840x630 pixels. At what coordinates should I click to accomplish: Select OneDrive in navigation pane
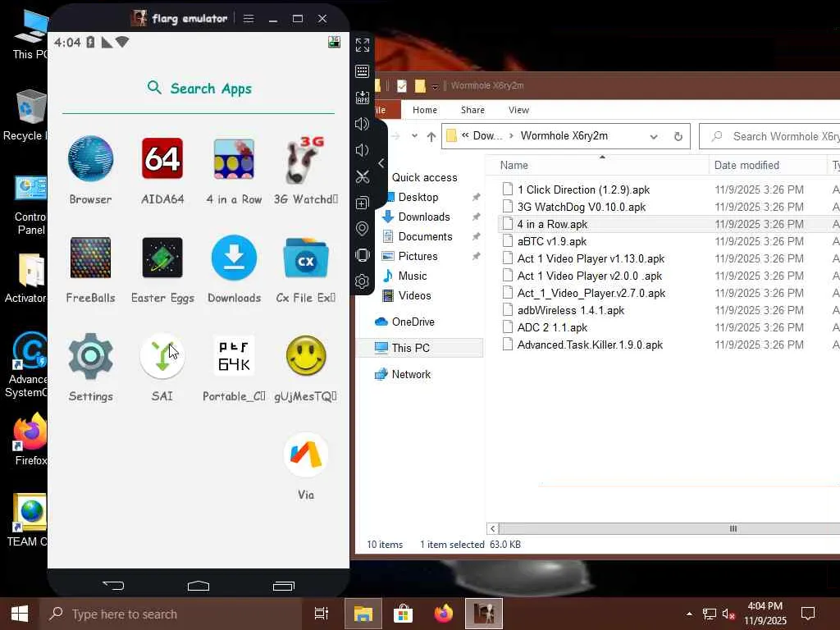pos(413,322)
